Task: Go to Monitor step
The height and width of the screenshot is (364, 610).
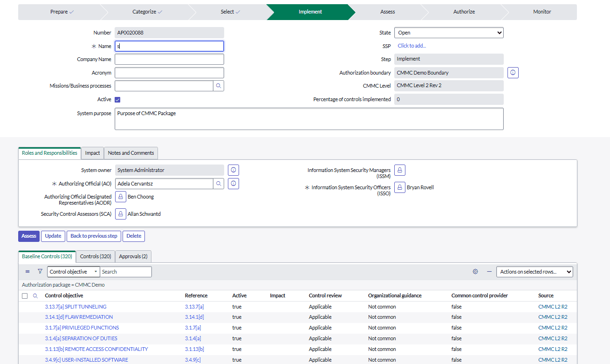Action: pos(542,12)
